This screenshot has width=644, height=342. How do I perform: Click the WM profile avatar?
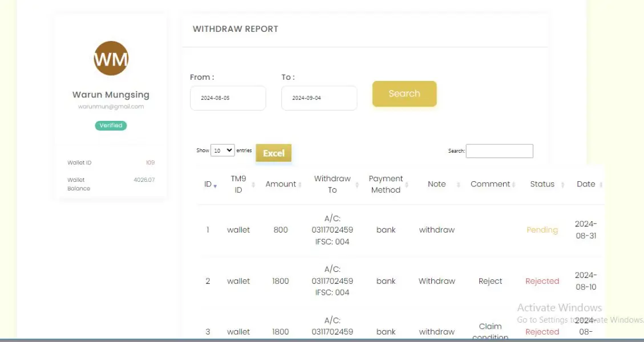click(x=111, y=58)
